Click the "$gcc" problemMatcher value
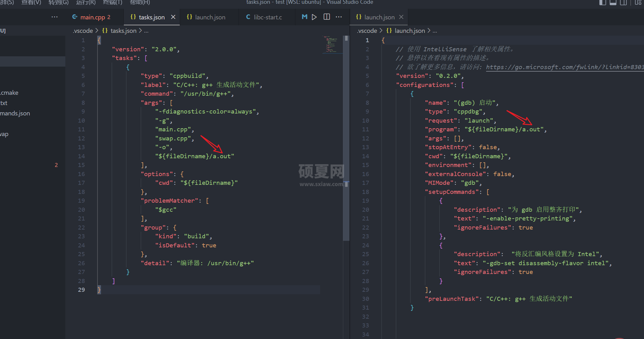Screen dimensions: 644x339 click(166, 210)
